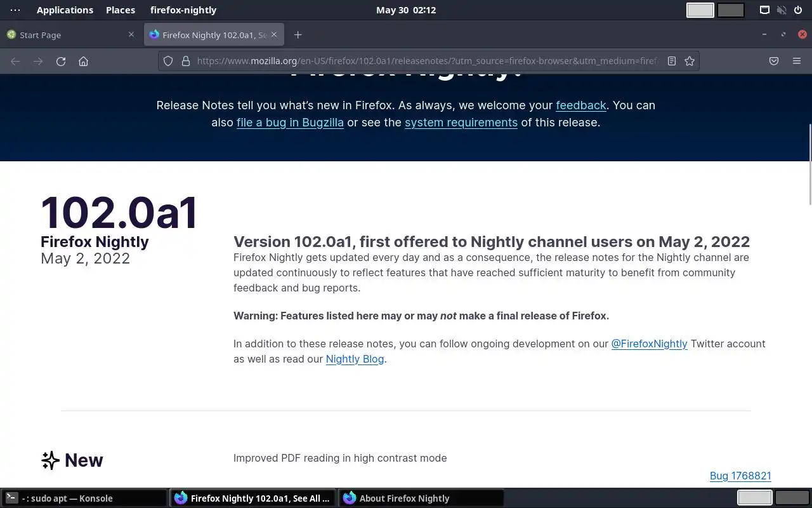Click the Improved PDF reading text
Image resolution: width=812 pixels, height=508 pixels.
(x=340, y=458)
